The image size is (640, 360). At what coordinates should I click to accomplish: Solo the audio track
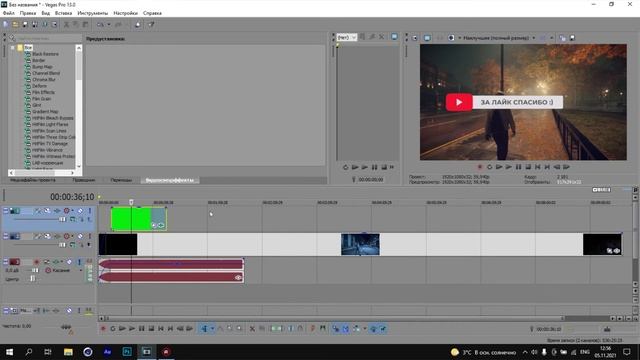point(80,262)
